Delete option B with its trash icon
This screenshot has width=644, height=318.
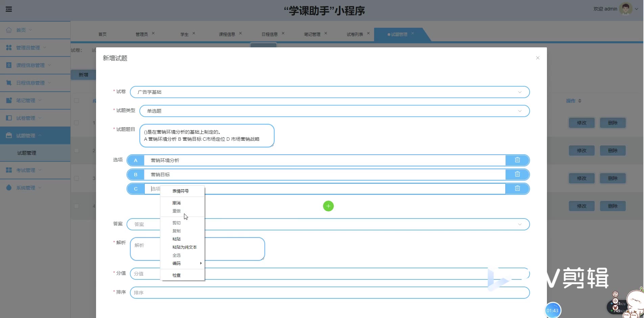tap(517, 174)
